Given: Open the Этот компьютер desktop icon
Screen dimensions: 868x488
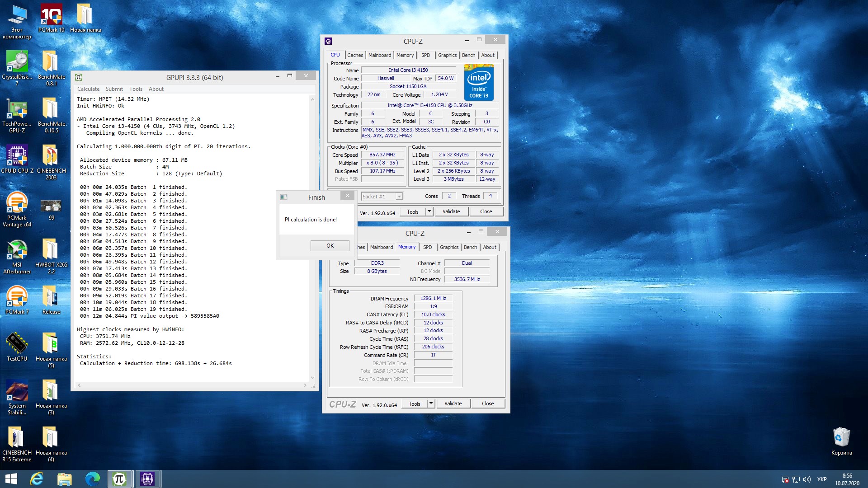Looking at the screenshot, I should [17, 21].
